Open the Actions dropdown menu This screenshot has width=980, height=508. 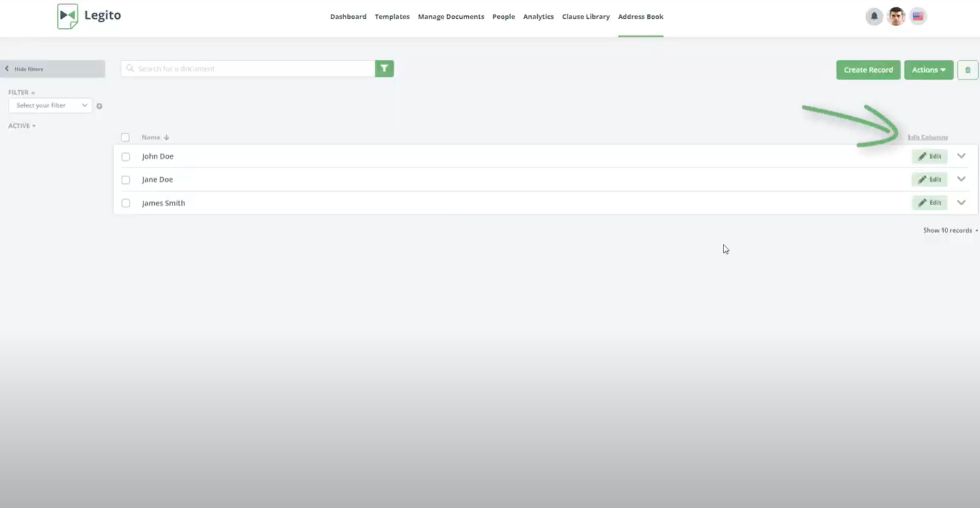pyautogui.click(x=928, y=70)
